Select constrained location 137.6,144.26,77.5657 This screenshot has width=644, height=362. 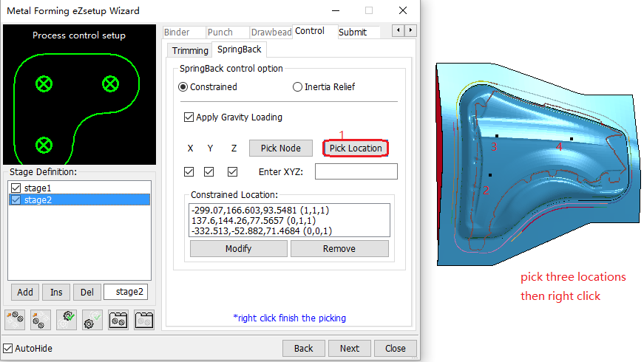(x=289, y=221)
